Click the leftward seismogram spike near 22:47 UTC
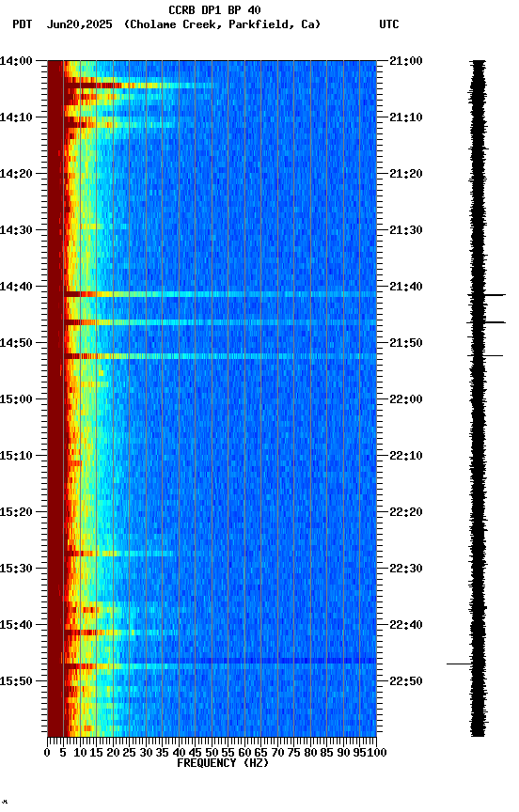This screenshot has height=812, width=519. pyautogui.click(x=460, y=664)
